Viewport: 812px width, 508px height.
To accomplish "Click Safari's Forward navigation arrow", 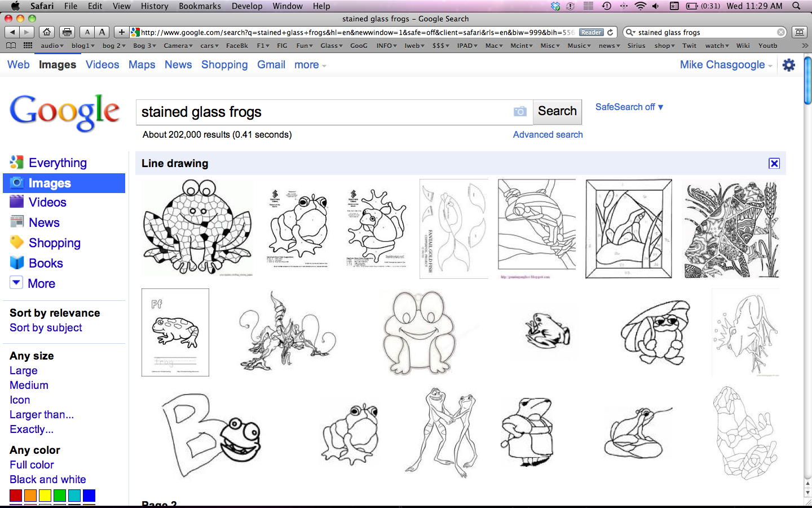I will click(x=27, y=32).
